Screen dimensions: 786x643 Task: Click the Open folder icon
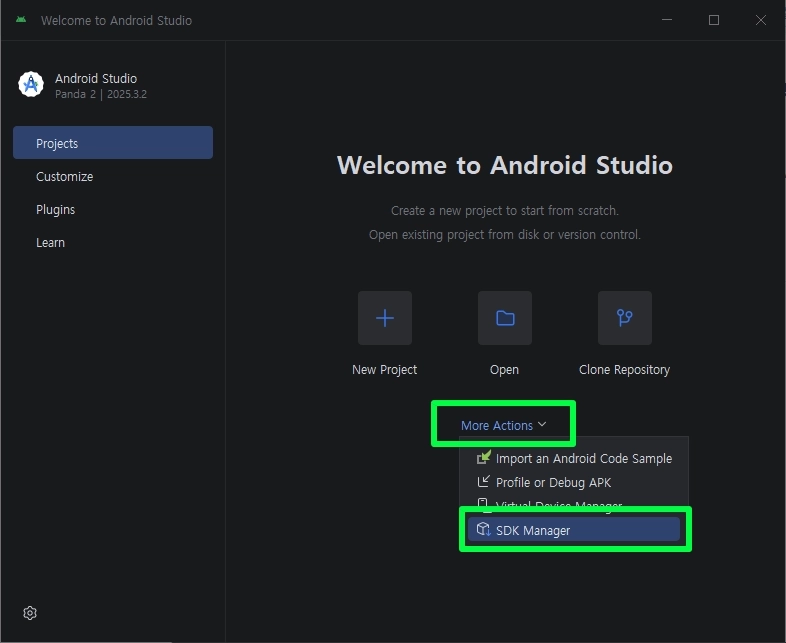[x=505, y=318]
